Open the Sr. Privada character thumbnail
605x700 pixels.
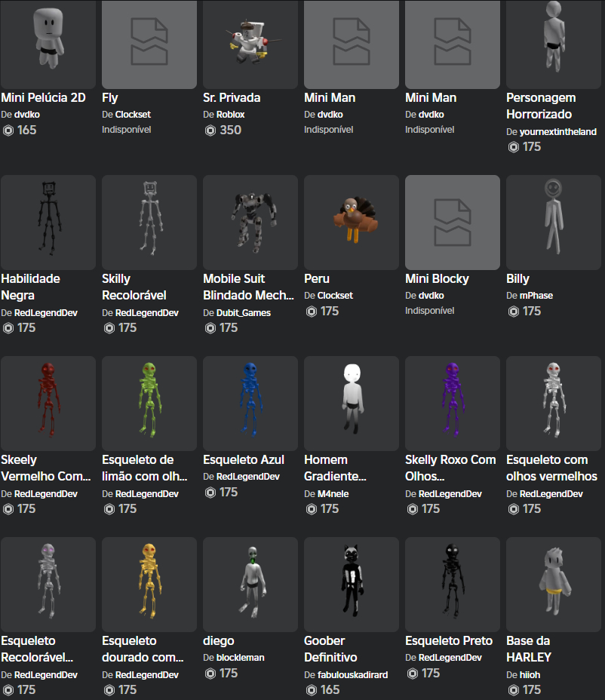(250, 45)
